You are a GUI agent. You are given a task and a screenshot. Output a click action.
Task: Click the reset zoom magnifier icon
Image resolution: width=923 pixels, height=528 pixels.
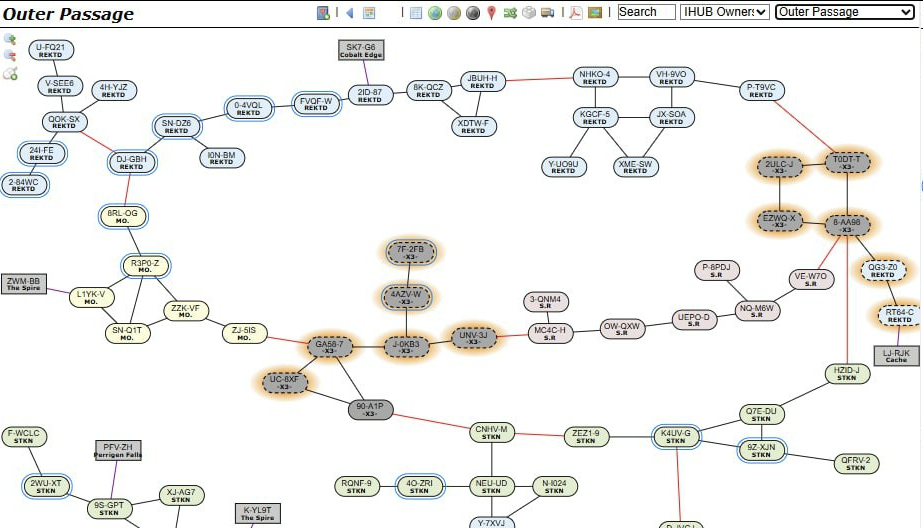click(10, 74)
